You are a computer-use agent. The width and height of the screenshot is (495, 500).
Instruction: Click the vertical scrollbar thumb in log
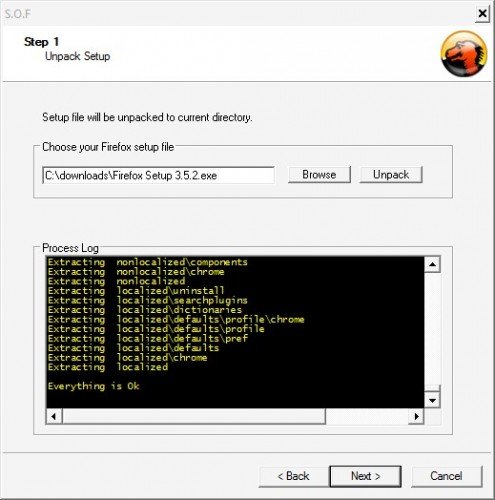point(432,389)
